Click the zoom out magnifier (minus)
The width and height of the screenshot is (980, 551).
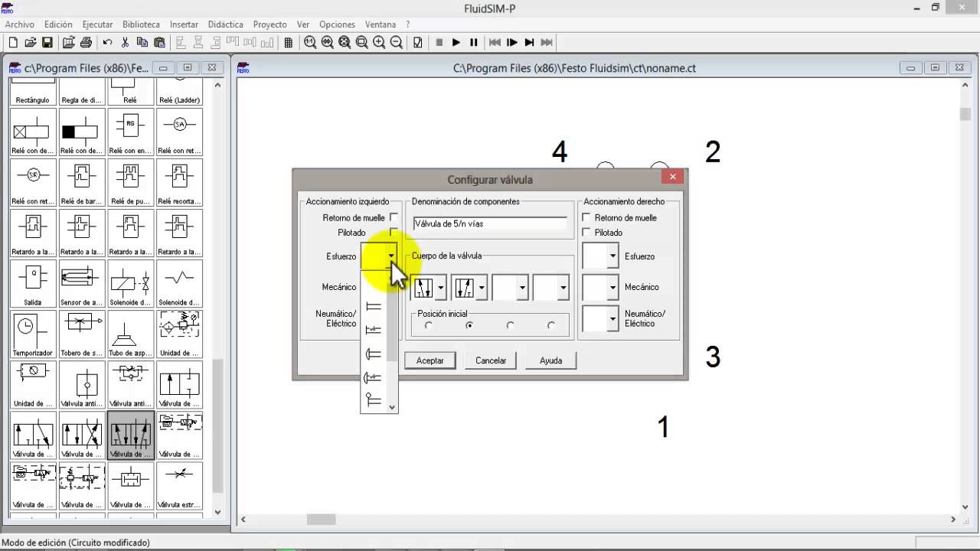pyautogui.click(x=397, y=43)
